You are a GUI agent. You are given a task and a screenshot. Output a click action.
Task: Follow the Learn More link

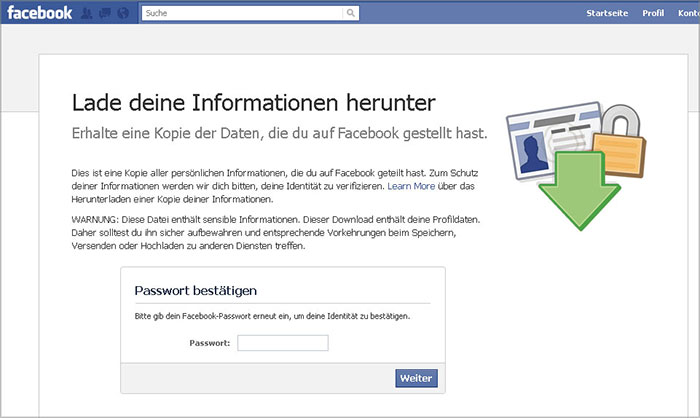click(411, 186)
